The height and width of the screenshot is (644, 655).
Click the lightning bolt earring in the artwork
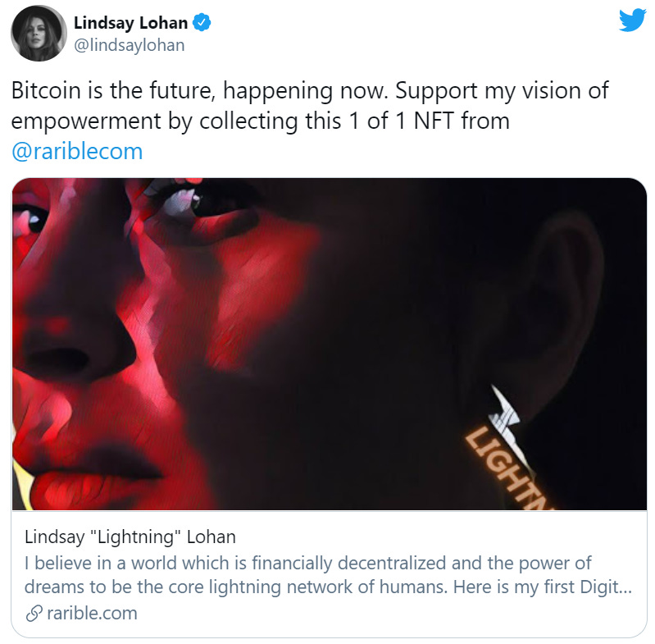coord(506,413)
